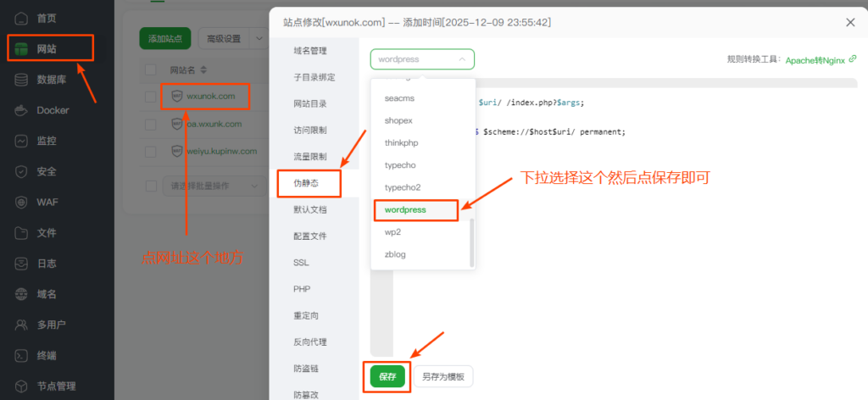
Task: Switch to the 流量限制 tab
Action: (x=314, y=157)
